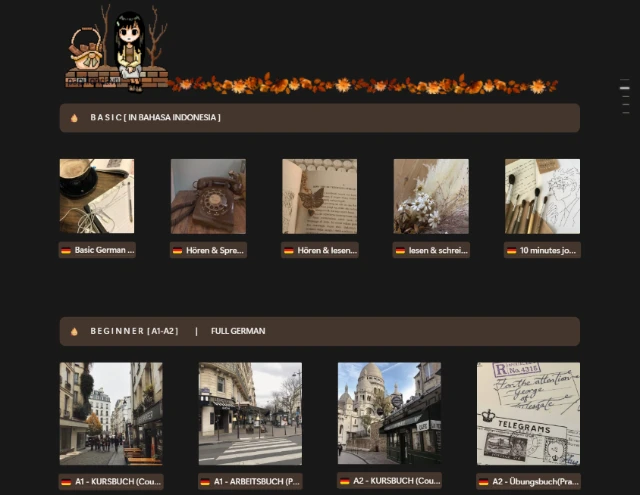Click the TELEGRAMS stamped letter image

(529, 414)
